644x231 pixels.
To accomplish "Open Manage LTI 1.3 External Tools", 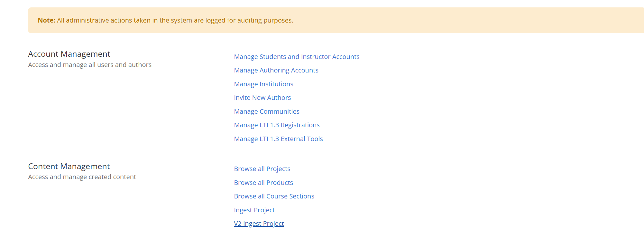I will [278, 139].
